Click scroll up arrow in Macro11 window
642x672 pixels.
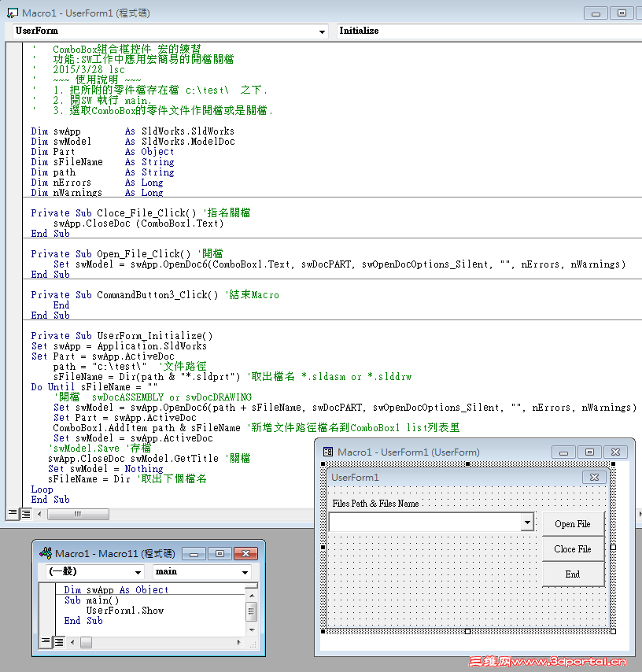coord(252,596)
